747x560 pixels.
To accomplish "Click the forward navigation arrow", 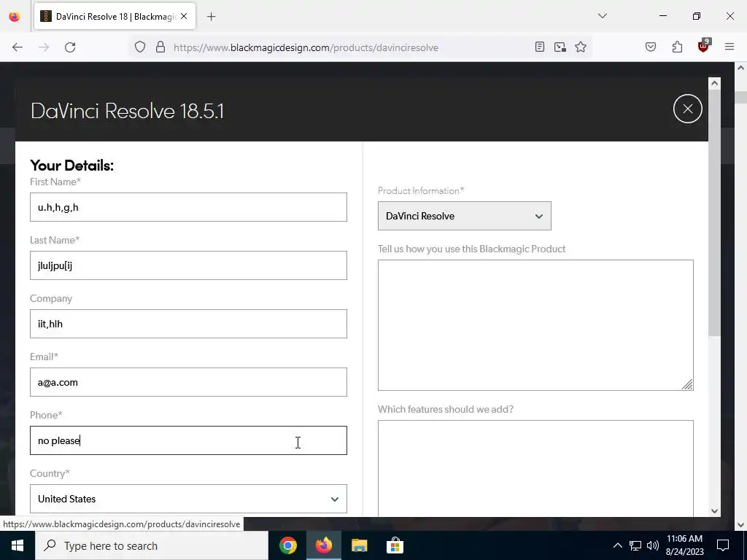I will click(44, 47).
